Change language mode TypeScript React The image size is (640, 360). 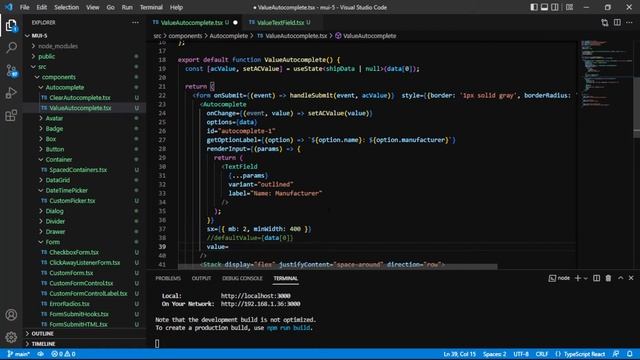584,354
